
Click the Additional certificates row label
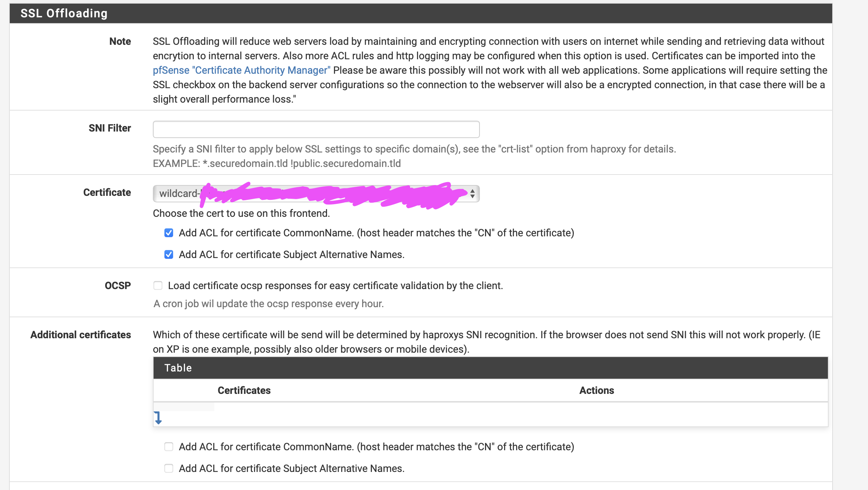[x=81, y=335]
